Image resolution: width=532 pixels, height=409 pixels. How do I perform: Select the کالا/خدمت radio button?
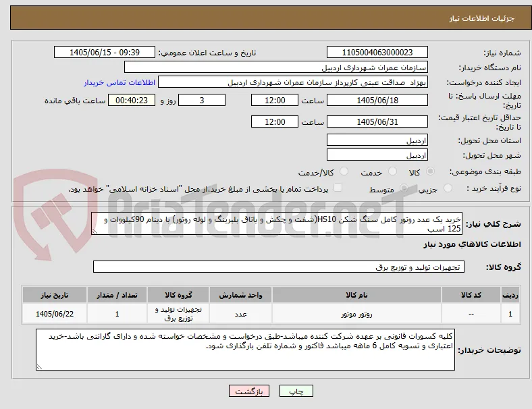click(344, 171)
